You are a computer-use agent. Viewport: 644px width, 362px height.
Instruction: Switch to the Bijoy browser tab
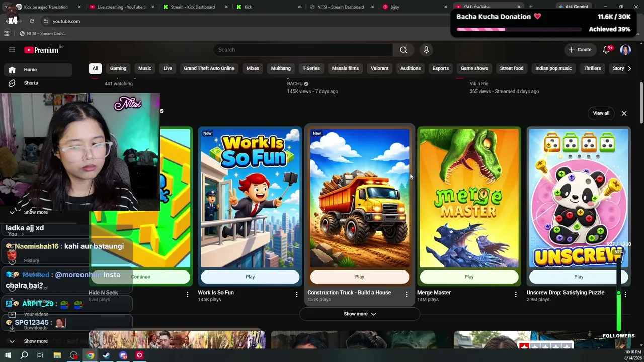(416, 7)
